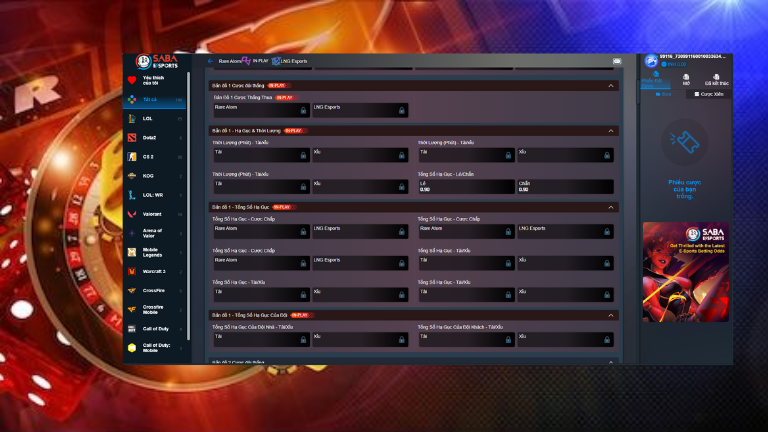Collapse the Hạ Gục & Thời Lượng section
The height and width of the screenshot is (432, 768).
611,131
